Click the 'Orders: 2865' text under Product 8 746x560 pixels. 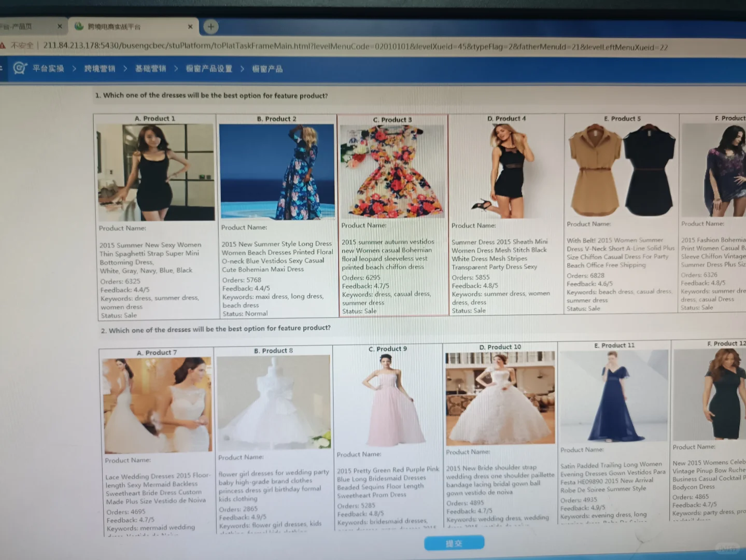click(x=238, y=509)
